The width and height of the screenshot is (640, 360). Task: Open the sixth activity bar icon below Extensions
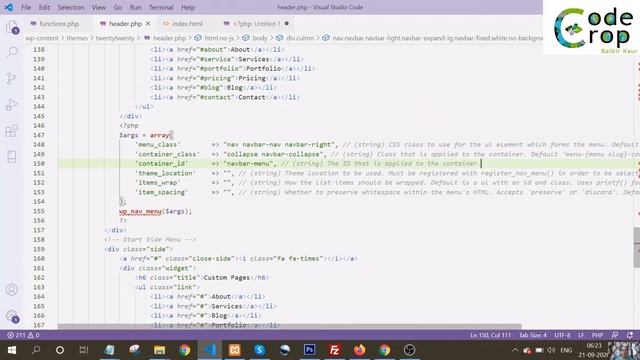coord(12,157)
